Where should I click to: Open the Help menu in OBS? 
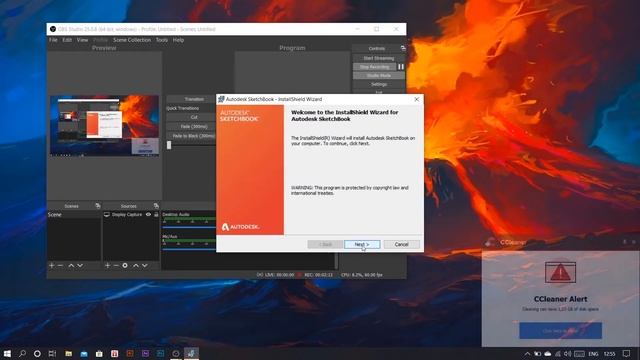178,40
